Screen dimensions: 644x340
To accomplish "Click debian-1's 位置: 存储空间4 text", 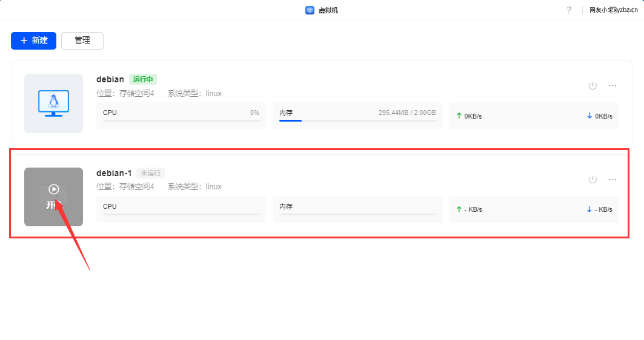I will (125, 186).
